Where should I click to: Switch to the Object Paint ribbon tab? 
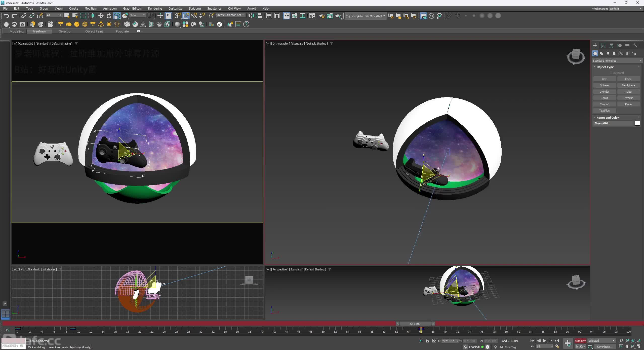pos(94,31)
